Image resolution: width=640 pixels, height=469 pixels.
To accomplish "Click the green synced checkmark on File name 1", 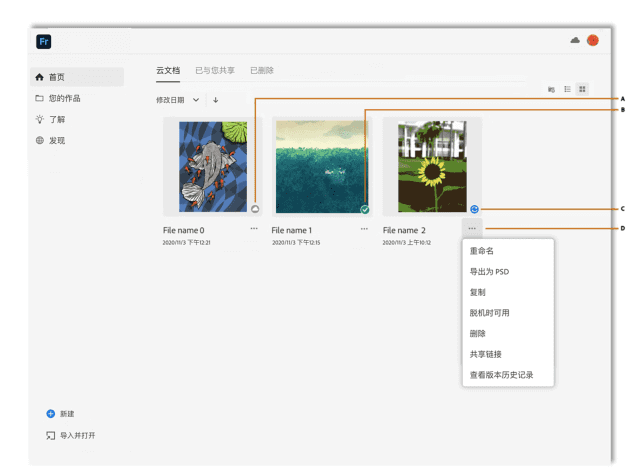I will point(365,209).
